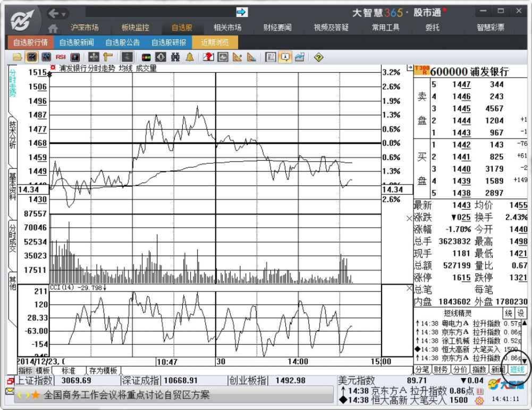This screenshot has height=410, width=532.
Task: Switch to 自选股公告 tab
Action: click(123, 43)
